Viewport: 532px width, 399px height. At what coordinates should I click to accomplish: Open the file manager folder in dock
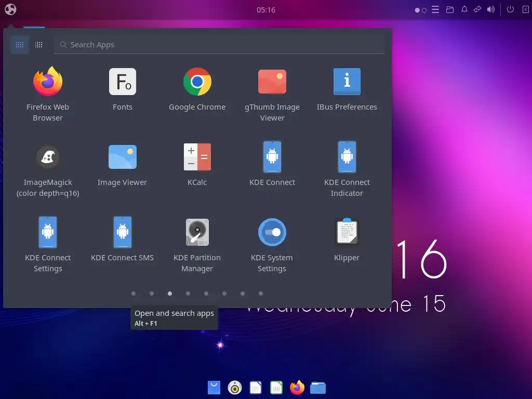coord(318,388)
